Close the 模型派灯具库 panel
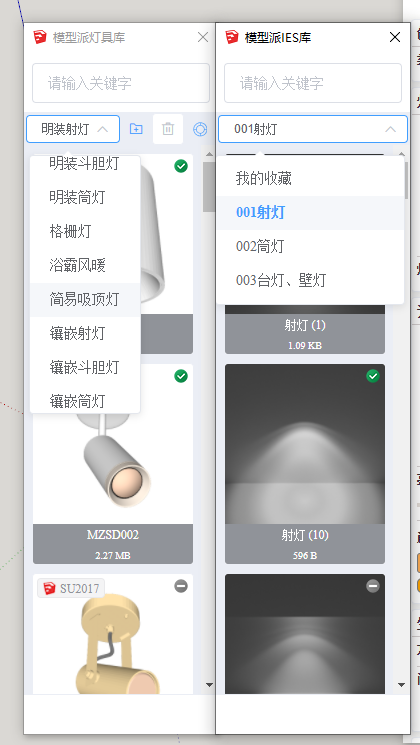Image resolution: width=420 pixels, height=745 pixels. point(203,37)
